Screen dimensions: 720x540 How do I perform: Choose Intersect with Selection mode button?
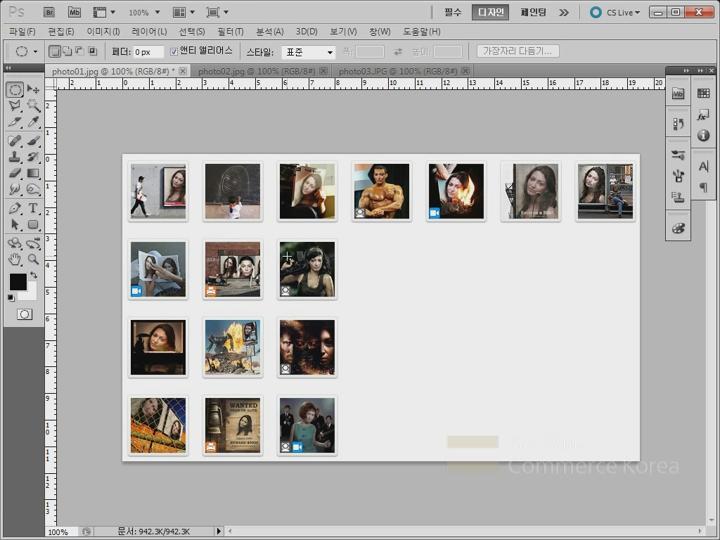pos(92,51)
